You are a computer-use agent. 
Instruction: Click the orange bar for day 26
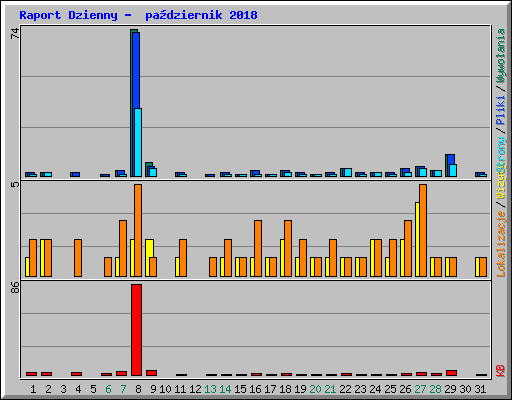[x=408, y=248]
